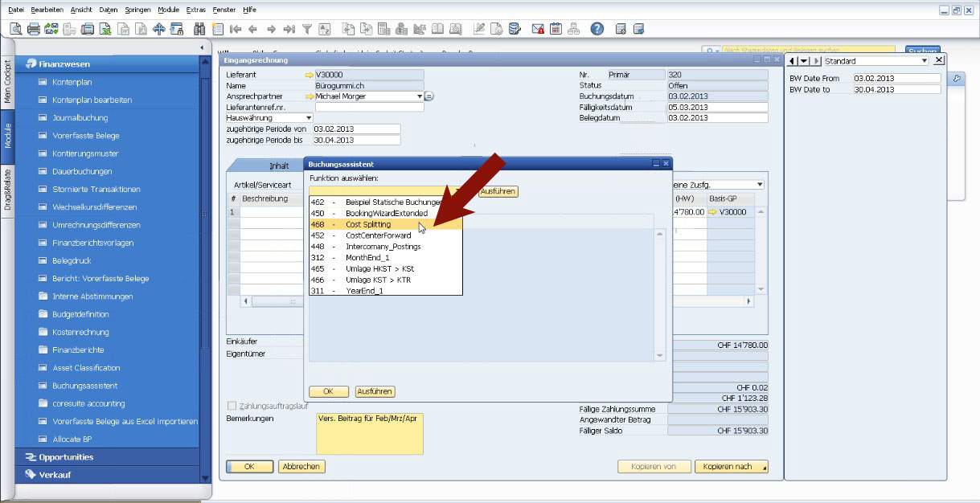Click the calendar icon in toolbar

pyautogui.click(x=556, y=29)
